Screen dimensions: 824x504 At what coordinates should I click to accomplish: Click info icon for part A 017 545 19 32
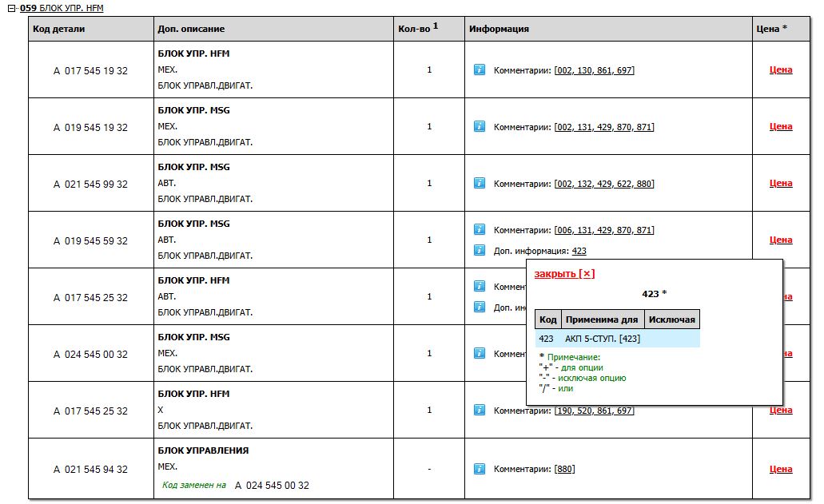point(480,69)
